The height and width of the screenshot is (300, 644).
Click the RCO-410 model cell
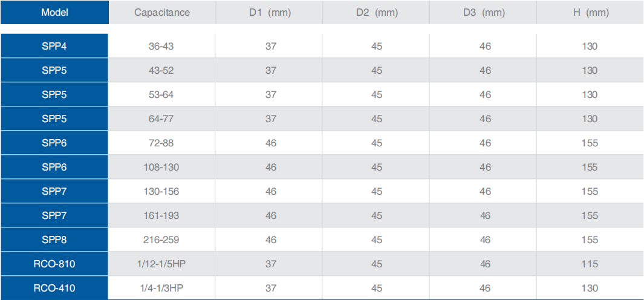(54, 288)
